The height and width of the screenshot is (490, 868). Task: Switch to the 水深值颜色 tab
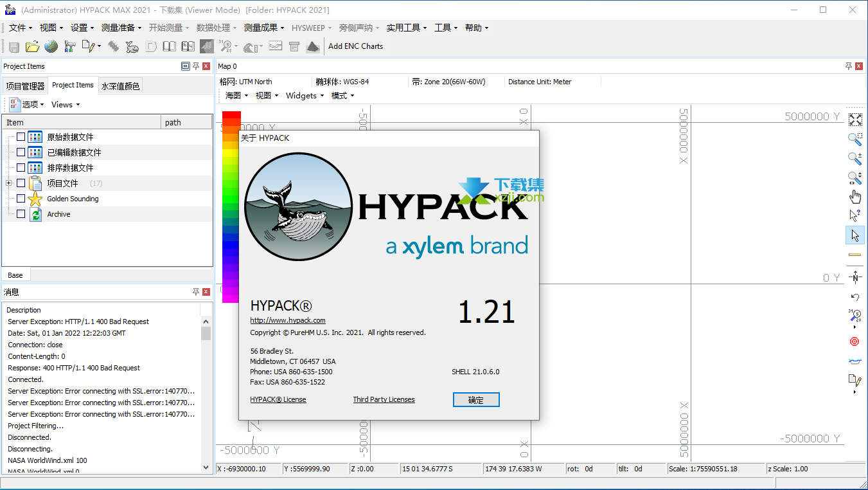121,86
